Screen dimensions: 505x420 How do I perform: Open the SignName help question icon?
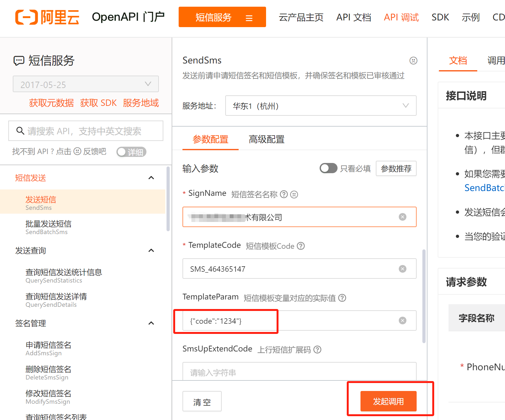point(284,194)
